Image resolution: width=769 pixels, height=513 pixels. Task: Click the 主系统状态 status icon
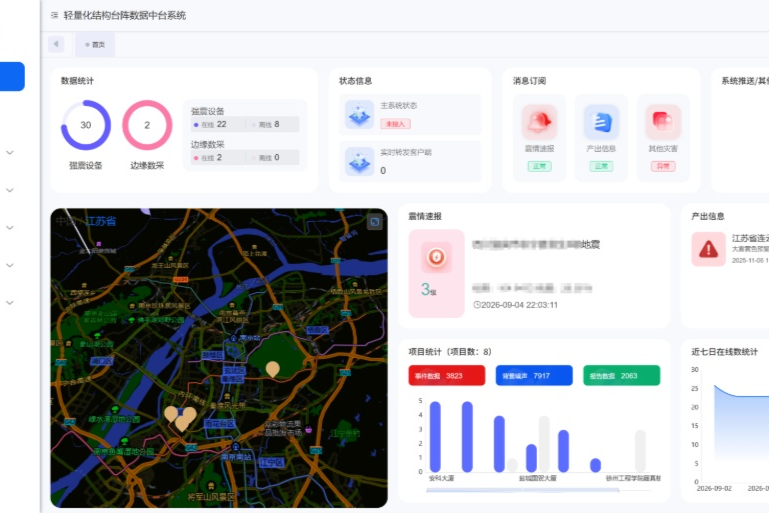[359, 114]
